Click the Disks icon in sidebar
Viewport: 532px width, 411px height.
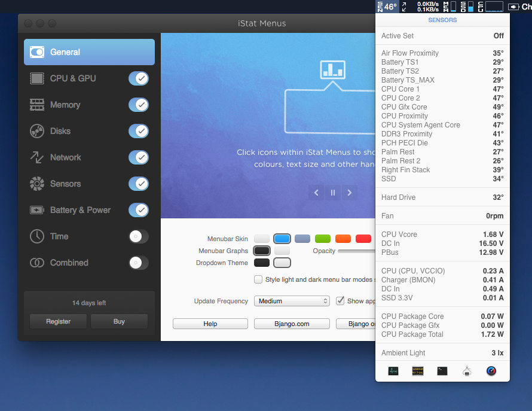click(x=37, y=131)
